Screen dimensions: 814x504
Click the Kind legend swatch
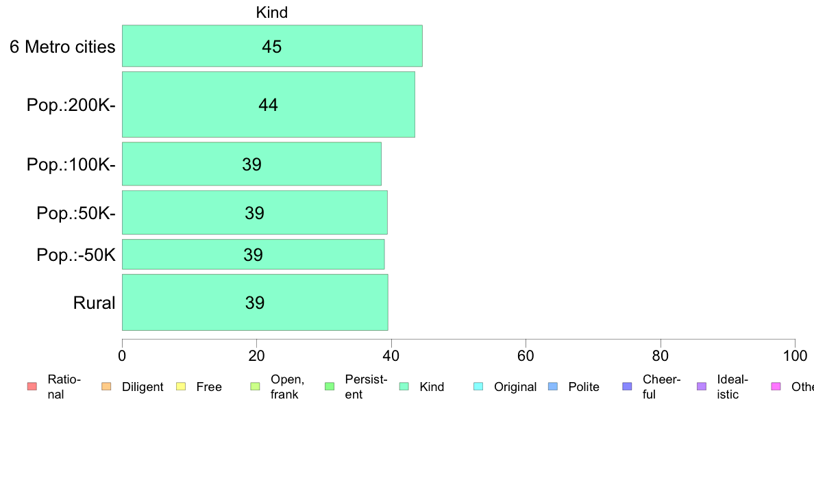tap(404, 386)
